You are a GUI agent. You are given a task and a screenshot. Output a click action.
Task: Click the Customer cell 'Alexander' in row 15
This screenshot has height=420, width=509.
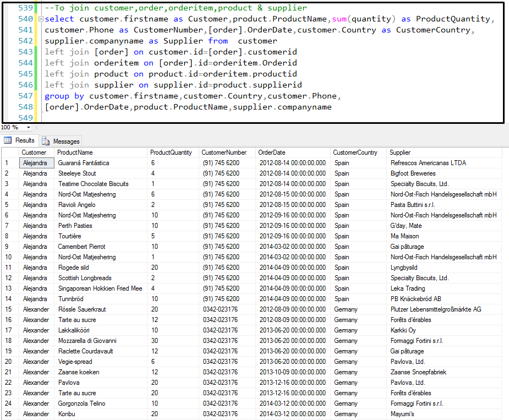36,309
